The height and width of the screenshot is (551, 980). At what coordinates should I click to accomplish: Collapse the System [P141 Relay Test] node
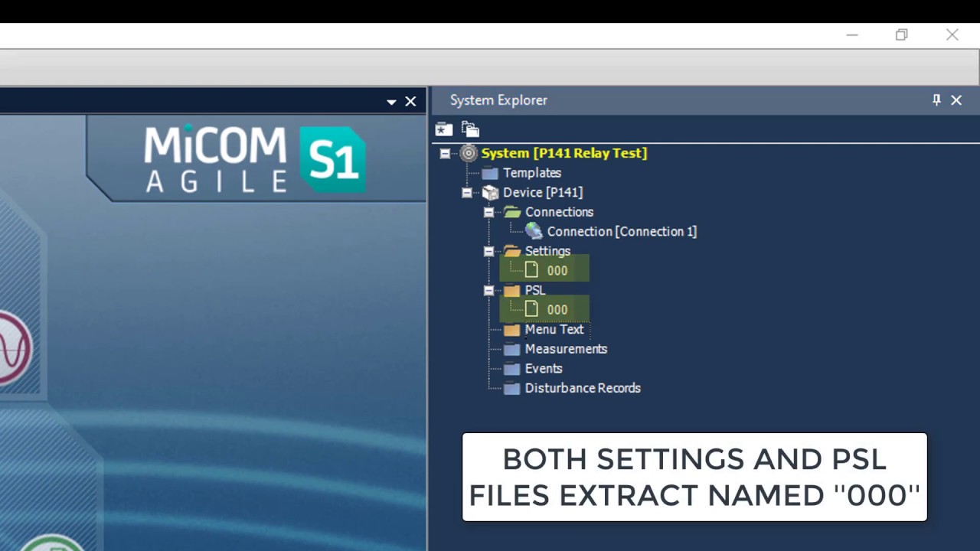click(445, 154)
